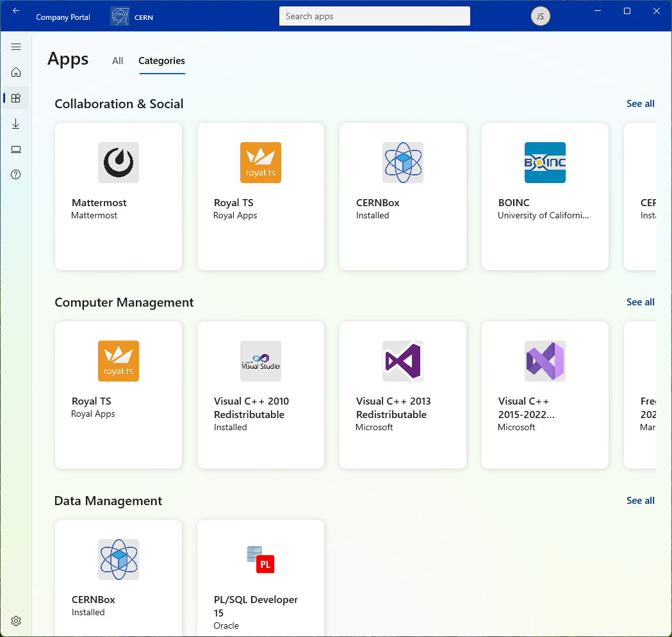672x637 pixels.
Task: Click the Oracle publisher text
Action: tap(226, 625)
